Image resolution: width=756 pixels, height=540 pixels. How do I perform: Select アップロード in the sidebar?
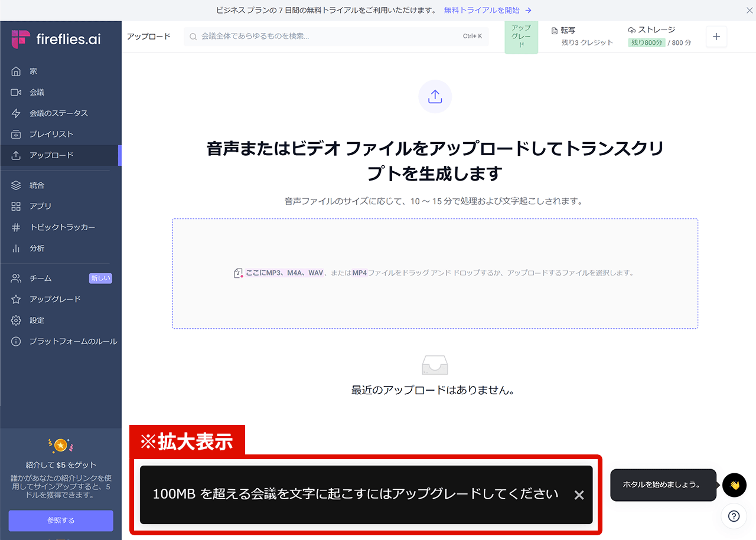pos(60,155)
